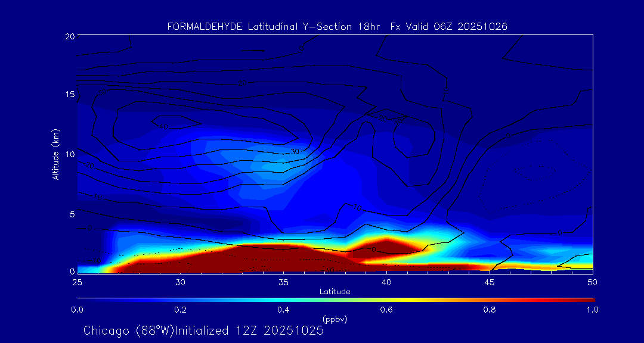Screen dimensions: 644x343
Task: Click the 15 km altitude tick label
Action: (69, 95)
